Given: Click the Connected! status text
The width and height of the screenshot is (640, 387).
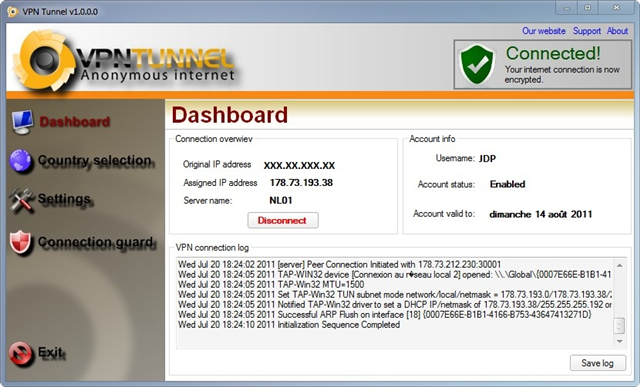Looking at the screenshot, I should pyautogui.click(x=553, y=53).
